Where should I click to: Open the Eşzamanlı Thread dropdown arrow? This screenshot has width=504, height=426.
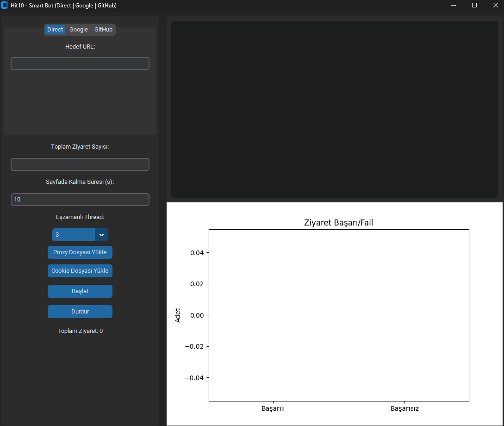(x=101, y=235)
